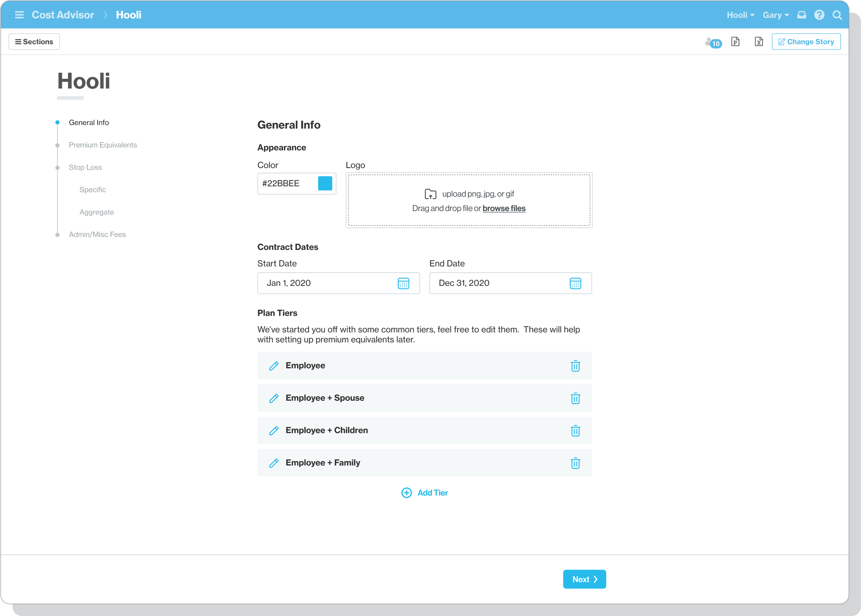Export to Excel file icon

point(759,42)
